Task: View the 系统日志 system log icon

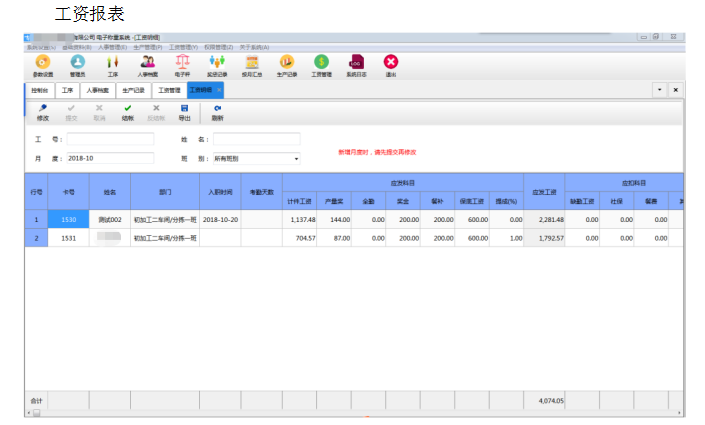Action: [x=356, y=65]
